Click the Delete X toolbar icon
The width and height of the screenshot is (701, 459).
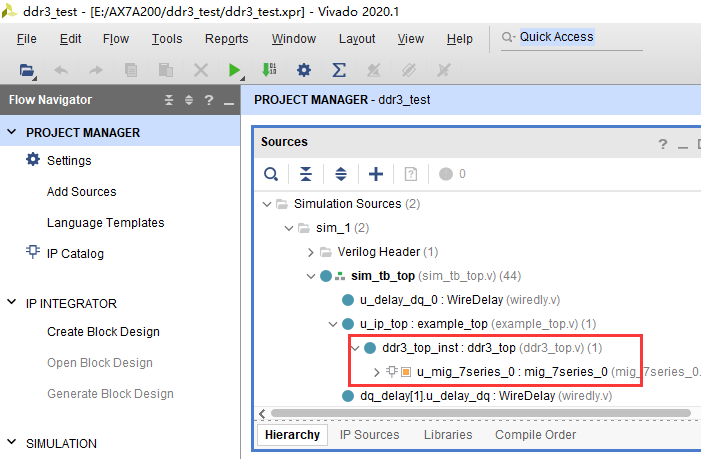click(201, 70)
